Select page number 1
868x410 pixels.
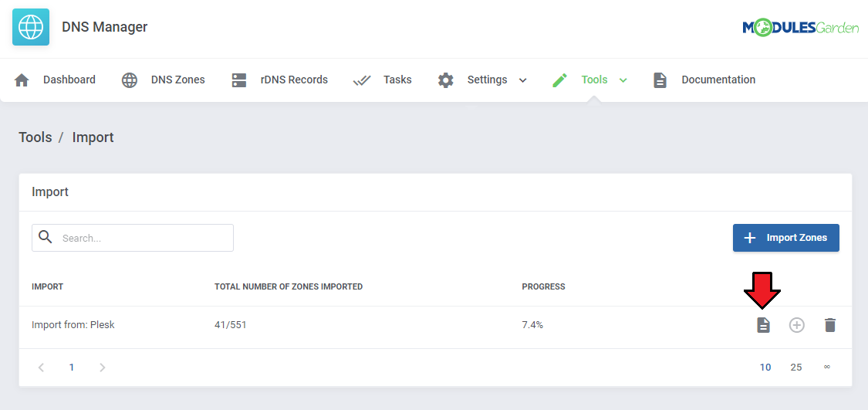[72, 367]
